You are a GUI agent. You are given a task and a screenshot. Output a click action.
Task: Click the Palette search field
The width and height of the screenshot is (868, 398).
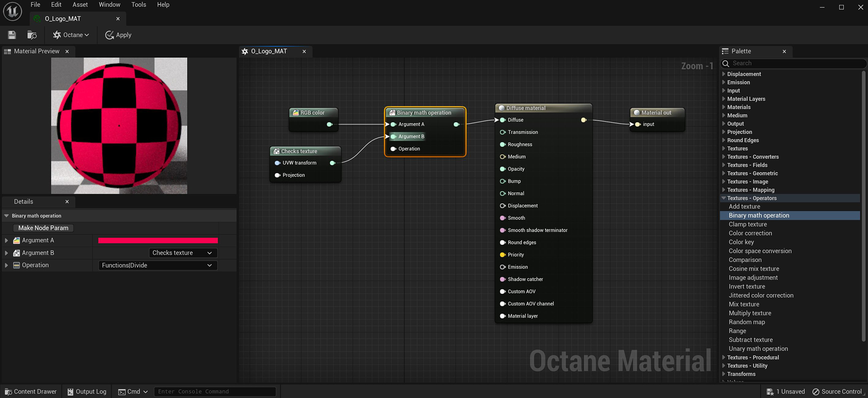794,63
